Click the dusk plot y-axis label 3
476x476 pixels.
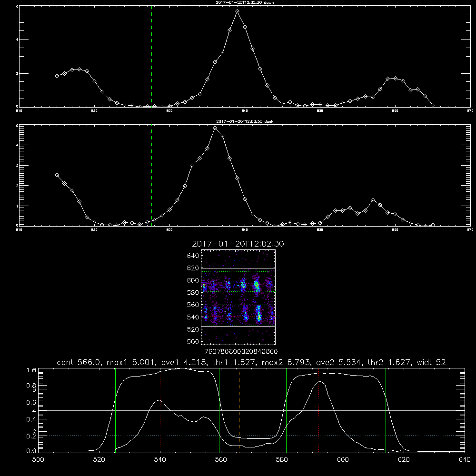[17, 166]
